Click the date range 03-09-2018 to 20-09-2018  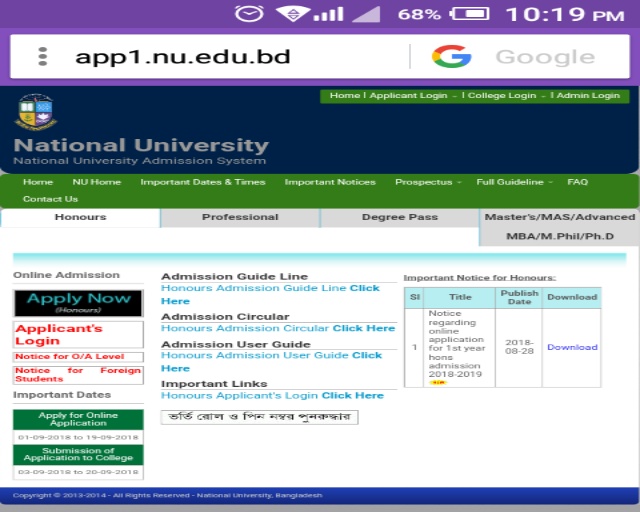78,472
